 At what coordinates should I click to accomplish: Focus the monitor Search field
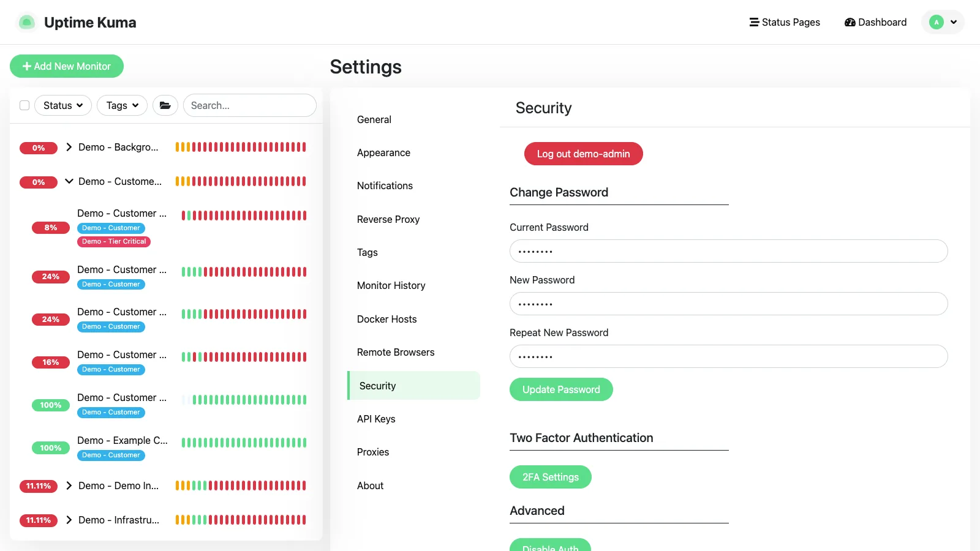[x=250, y=105]
